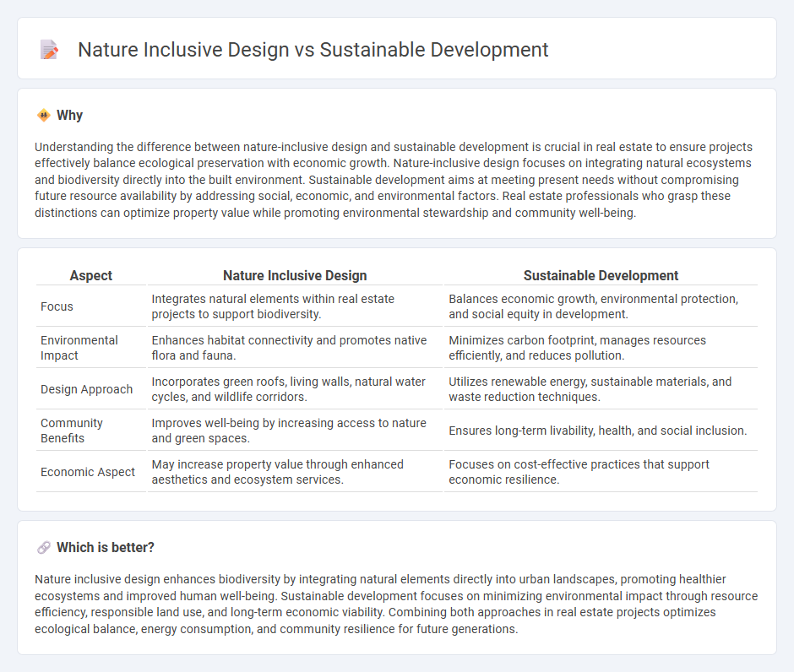Select the Environmental Impact row label
This screenshot has width=794, height=672.
(79, 348)
